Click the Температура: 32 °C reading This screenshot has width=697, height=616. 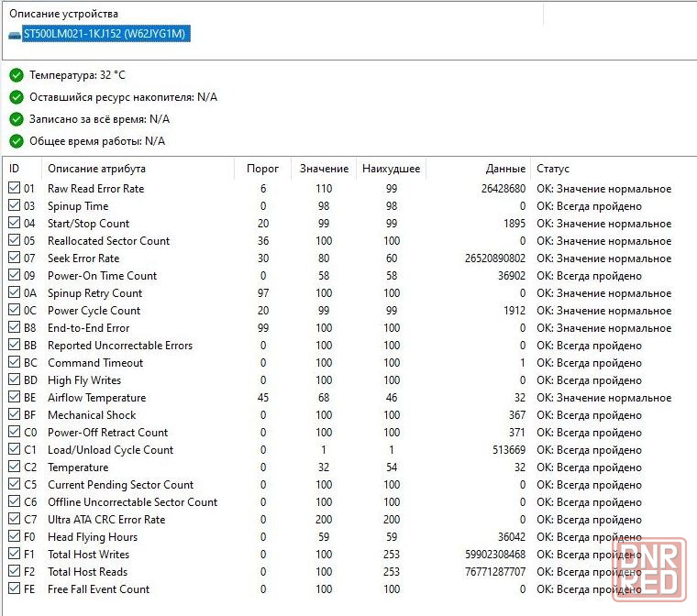pyautogui.click(x=77, y=75)
